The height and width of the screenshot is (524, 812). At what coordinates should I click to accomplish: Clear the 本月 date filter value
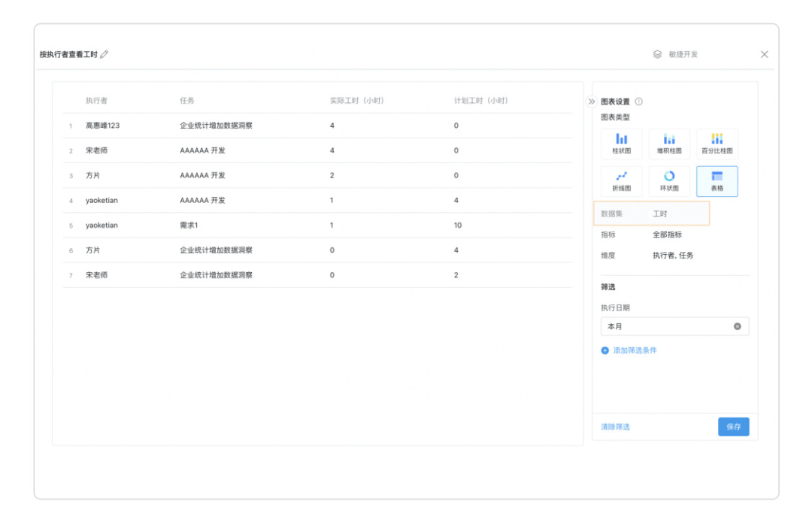tap(737, 326)
